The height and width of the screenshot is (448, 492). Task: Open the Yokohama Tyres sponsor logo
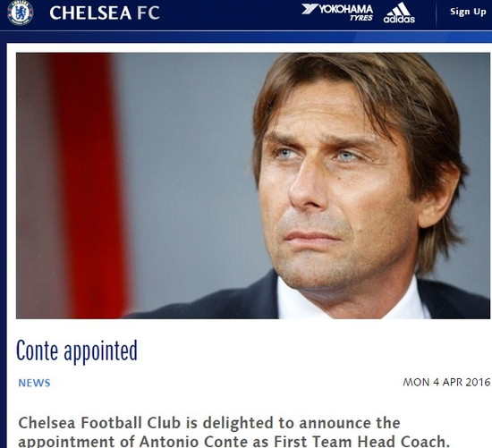(x=337, y=13)
